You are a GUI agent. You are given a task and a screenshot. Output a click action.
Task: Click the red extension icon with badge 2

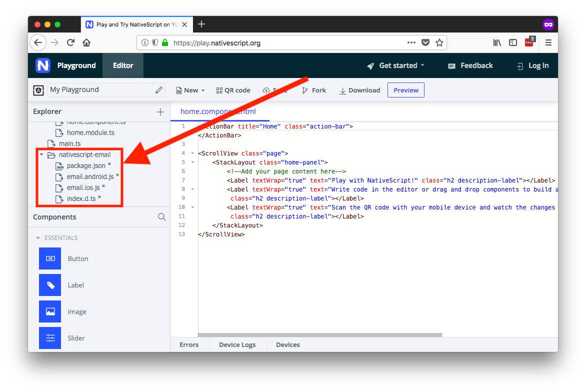tap(530, 41)
